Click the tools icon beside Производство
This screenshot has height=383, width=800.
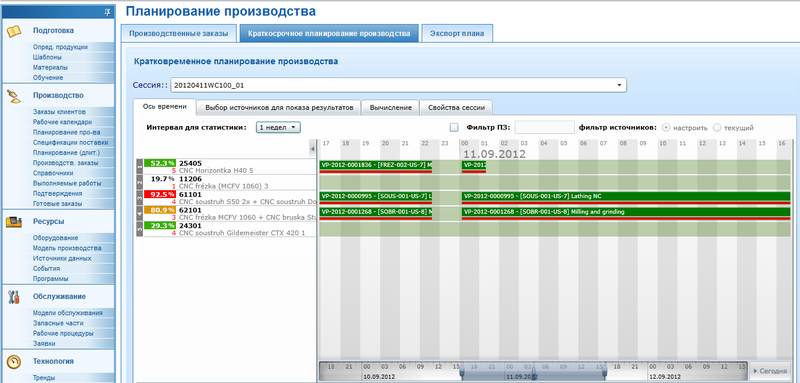[14, 96]
